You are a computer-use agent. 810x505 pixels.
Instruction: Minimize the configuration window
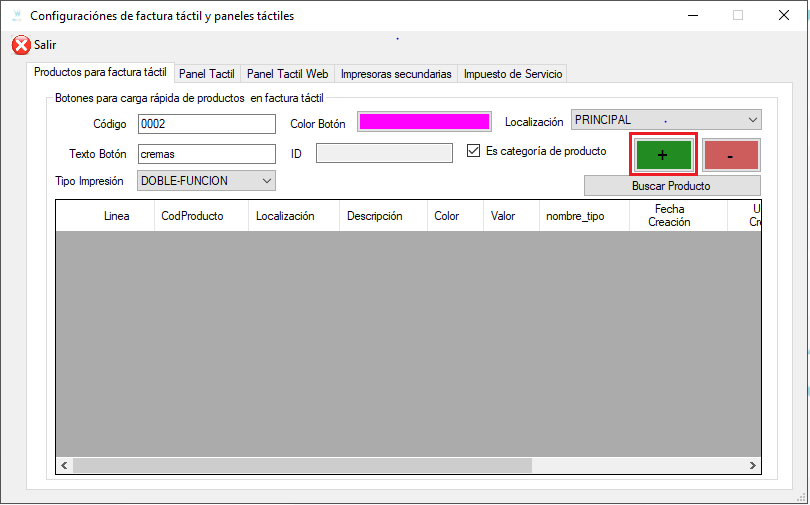click(x=693, y=15)
